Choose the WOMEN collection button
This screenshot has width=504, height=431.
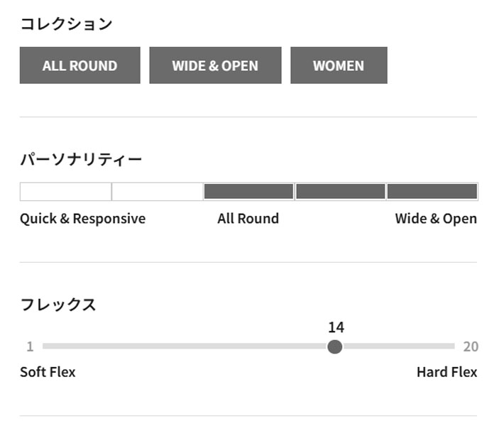point(339,65)
